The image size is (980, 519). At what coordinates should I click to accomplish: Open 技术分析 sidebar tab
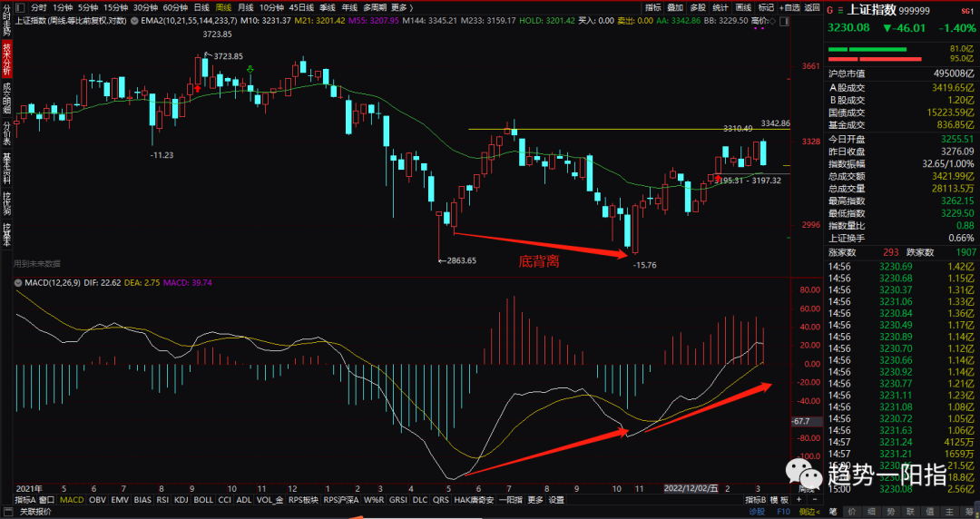(7, 60)
